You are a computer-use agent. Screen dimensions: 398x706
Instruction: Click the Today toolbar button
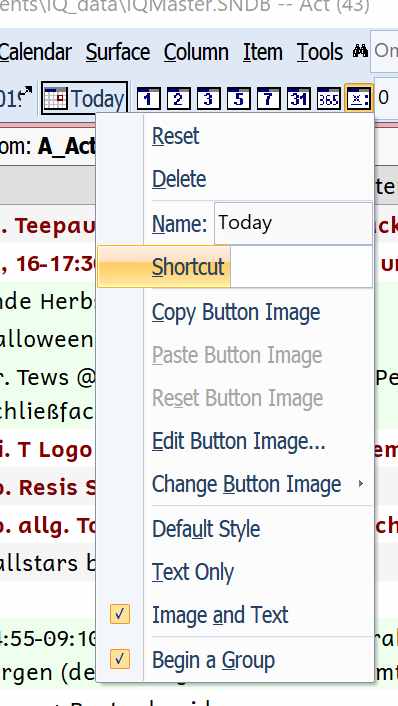85,98
